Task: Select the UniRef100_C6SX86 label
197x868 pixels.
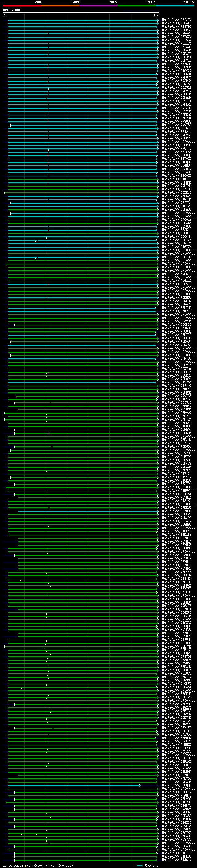Action: 177,111
